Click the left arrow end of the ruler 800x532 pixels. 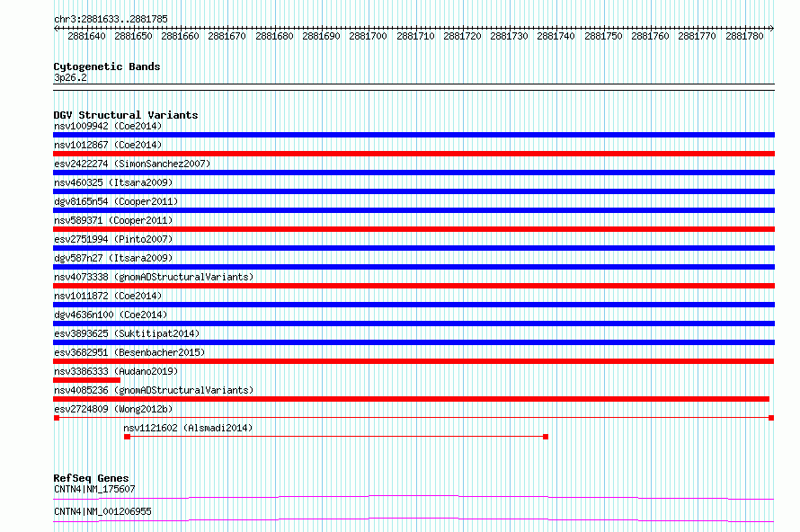[x=56, y=28]
